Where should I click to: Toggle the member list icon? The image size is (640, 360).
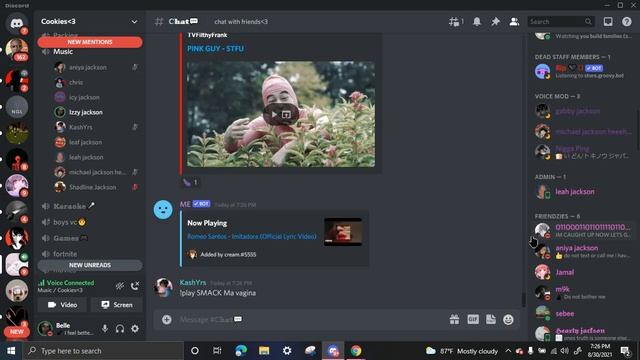514,22
